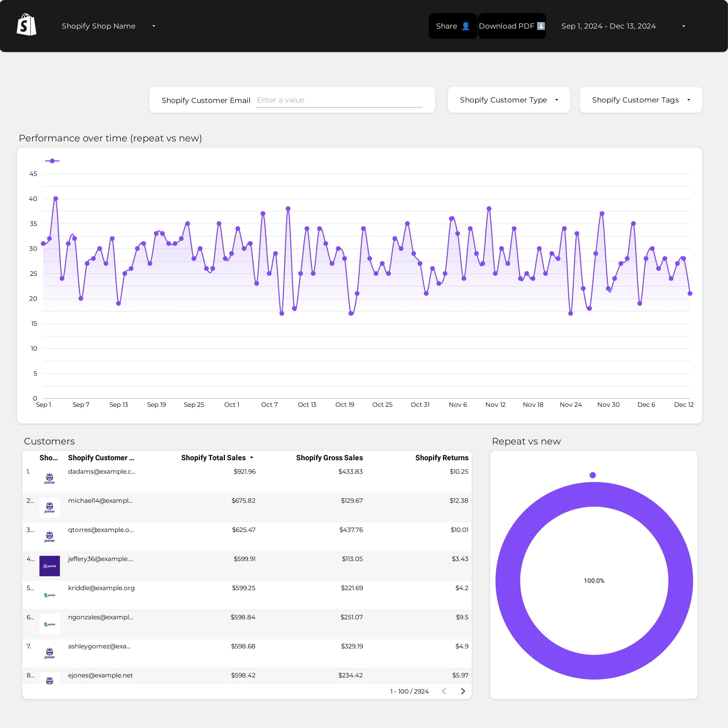This screenshot has width=728, height=728.
Task: Click the Shopify bag logo
Action: tap(26, 25)
